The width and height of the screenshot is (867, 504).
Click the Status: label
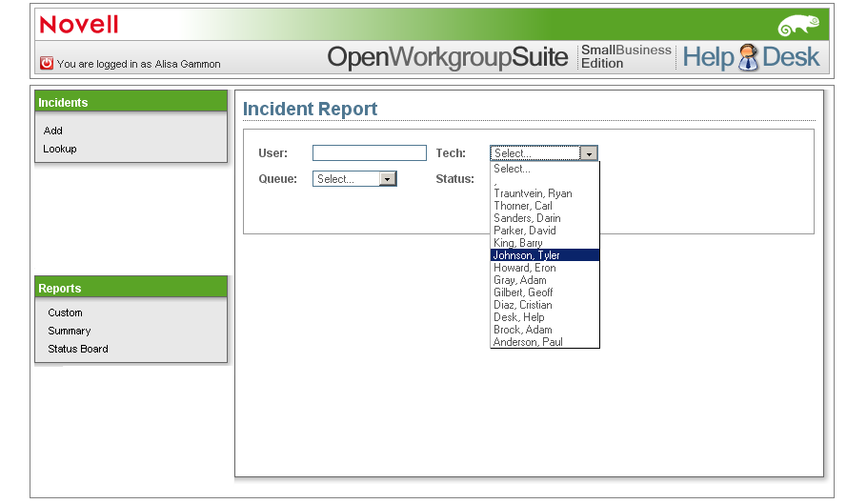point(455,178)
